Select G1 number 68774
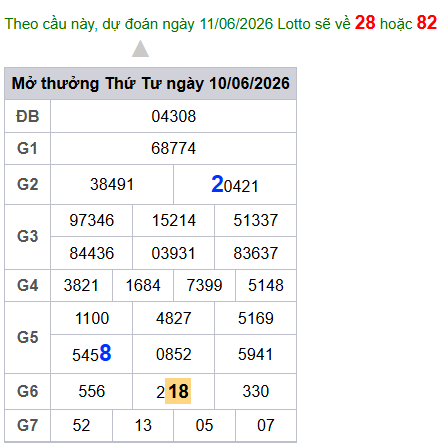This screenshot has height=447, width=441. [173, 148]
